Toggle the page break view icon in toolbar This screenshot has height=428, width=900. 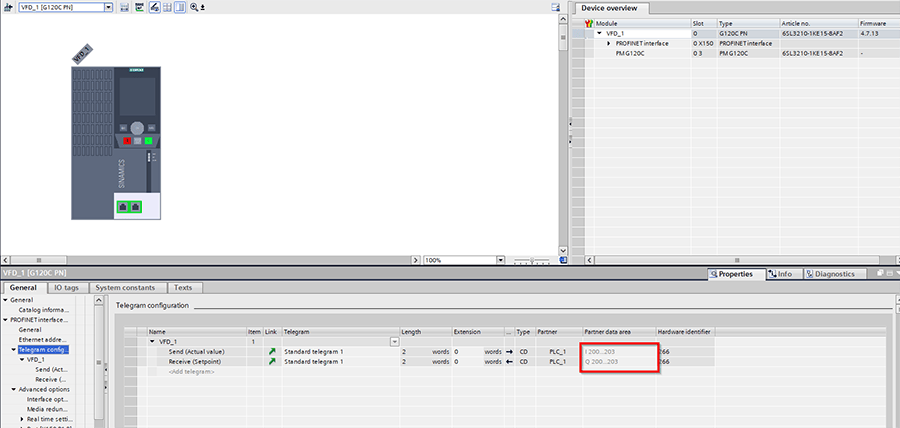click(180, 7)
